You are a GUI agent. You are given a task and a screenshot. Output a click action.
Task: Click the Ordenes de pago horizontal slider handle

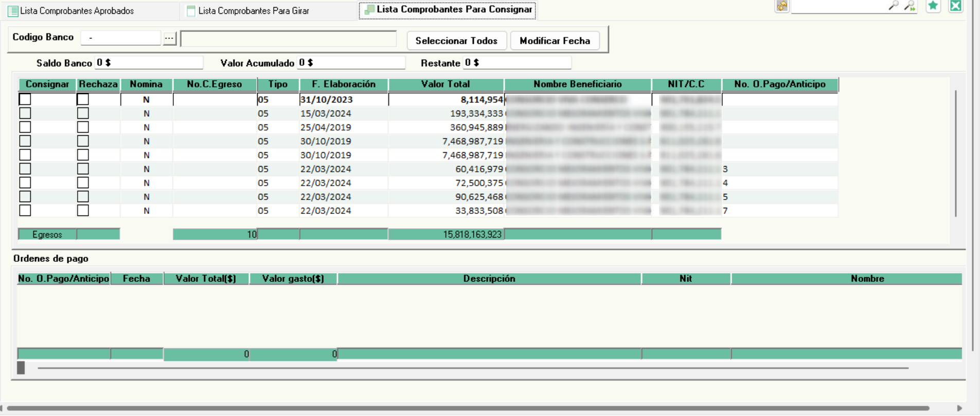[x=21, y=368]
